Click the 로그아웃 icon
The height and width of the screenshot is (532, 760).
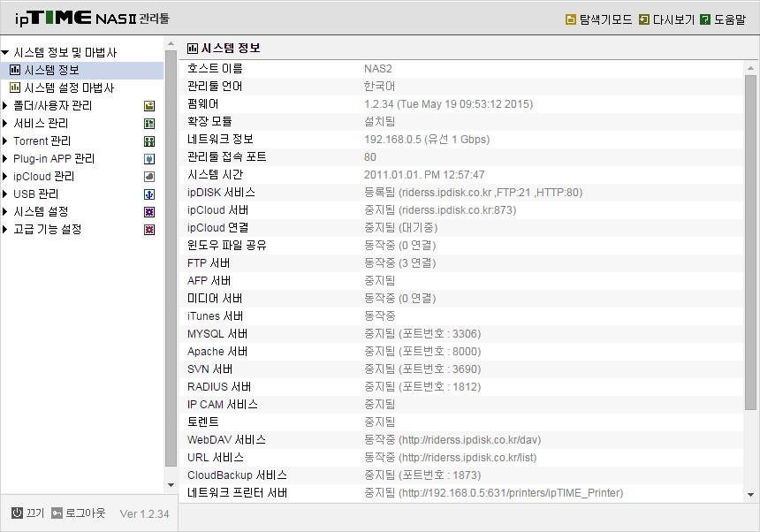(x=57, y=513)
